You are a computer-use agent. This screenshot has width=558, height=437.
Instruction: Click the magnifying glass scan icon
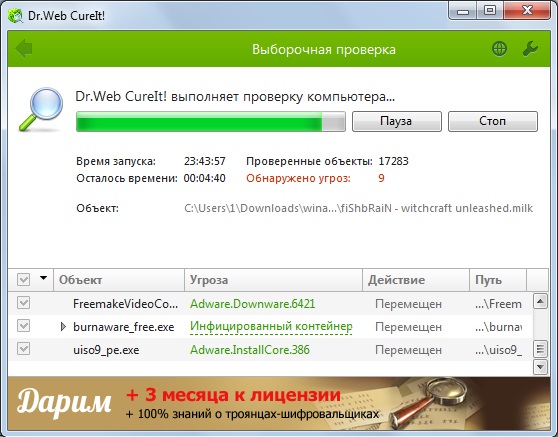(x=41, y=109)
